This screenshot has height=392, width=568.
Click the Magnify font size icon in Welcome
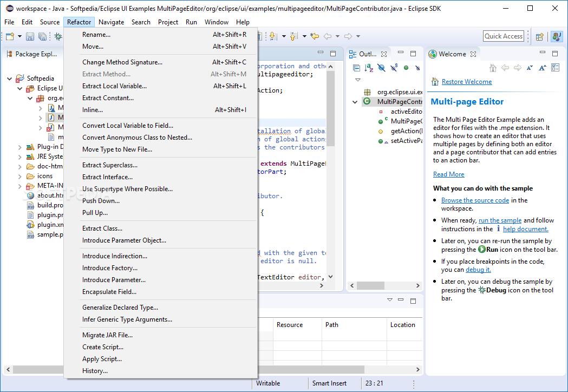pyautogui.click(x=543, y=68)
